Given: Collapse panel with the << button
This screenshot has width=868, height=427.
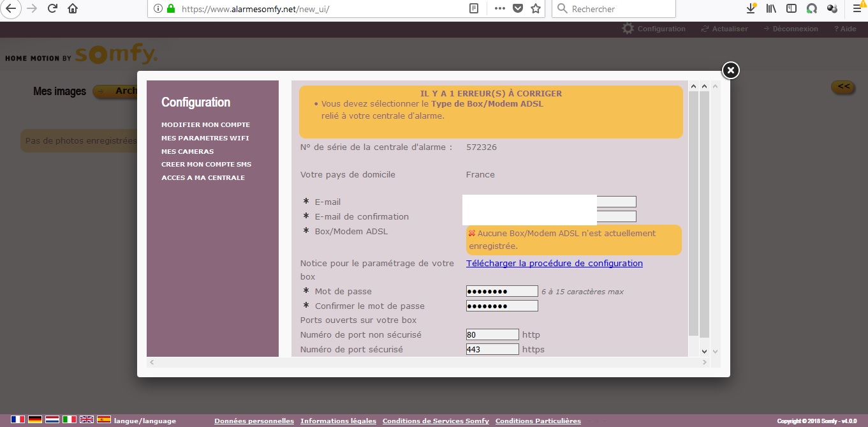Looking at the screenshot, I should pyautogui.click(x=843, y=87).
